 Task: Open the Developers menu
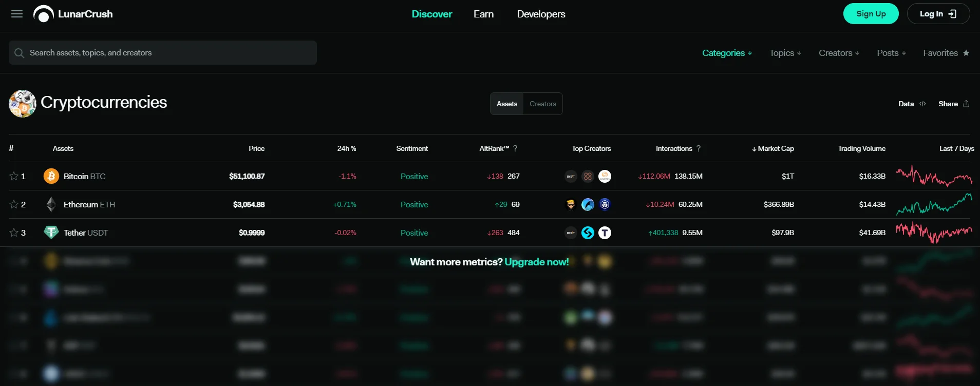point(541,14)
